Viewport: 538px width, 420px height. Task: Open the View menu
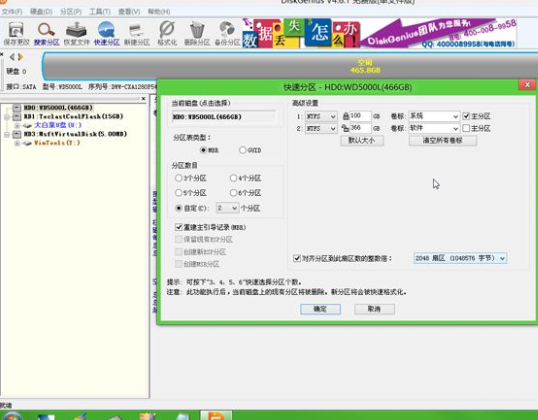coord(129,12)
